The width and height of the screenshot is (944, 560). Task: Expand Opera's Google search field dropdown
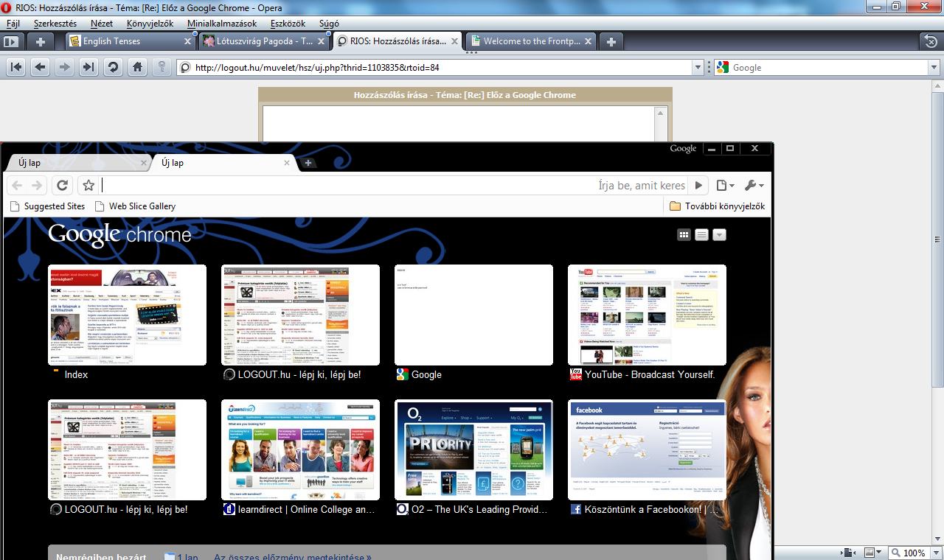tap(933, 67)
